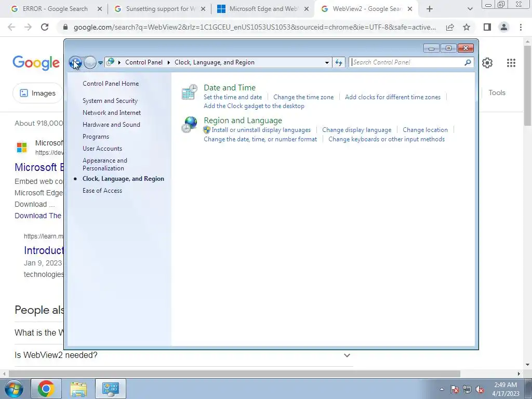Open Google settings gear icon
The height and width of the screenshot is (399, 532).
[x=487, y=63]
